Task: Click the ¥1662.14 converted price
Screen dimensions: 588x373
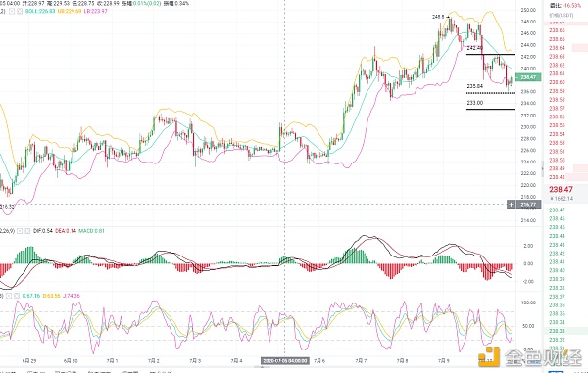Action: [561, 199]
